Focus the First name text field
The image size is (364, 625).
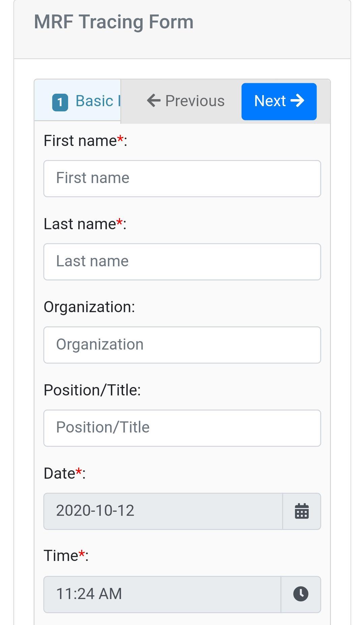coord(182,179)
